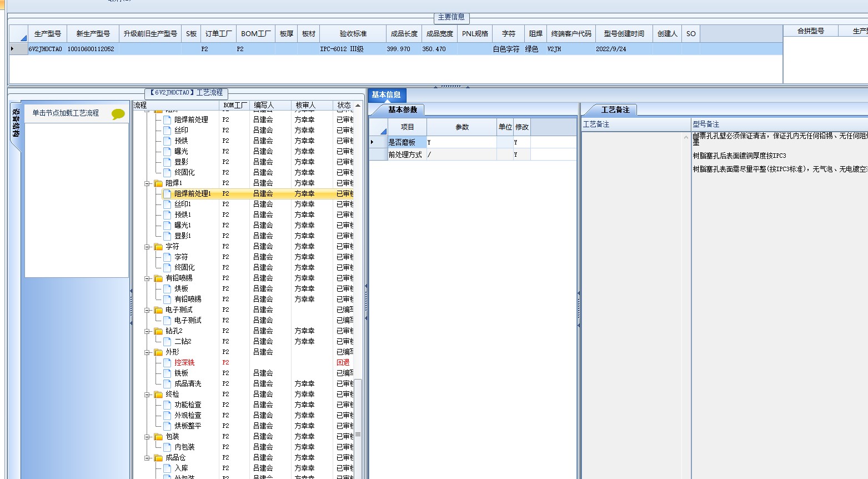Open the 工艺备注 tab
The image size is (868, 479).
tap(615, 109)
